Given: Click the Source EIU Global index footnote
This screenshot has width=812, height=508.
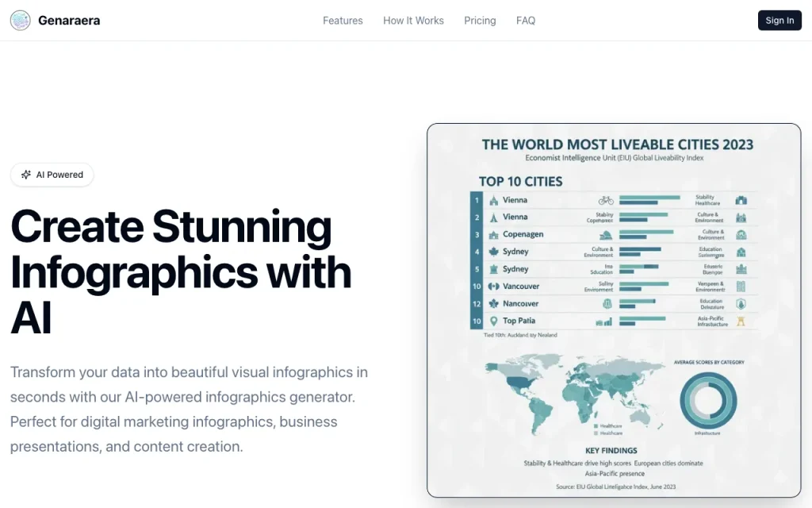Looking at the screenshot, I should point(615,487).
